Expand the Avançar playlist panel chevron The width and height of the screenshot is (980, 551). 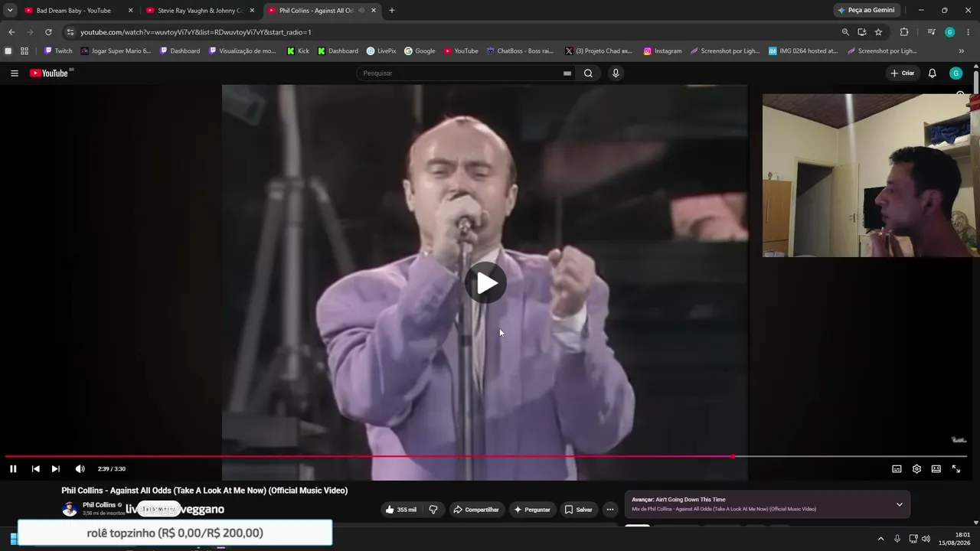(x=899, y=504)
